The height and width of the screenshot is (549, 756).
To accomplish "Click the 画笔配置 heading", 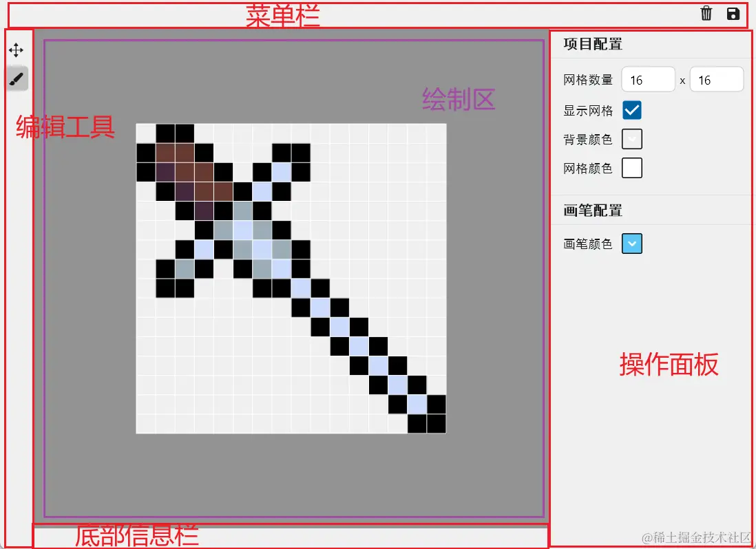I will [593, 211].
